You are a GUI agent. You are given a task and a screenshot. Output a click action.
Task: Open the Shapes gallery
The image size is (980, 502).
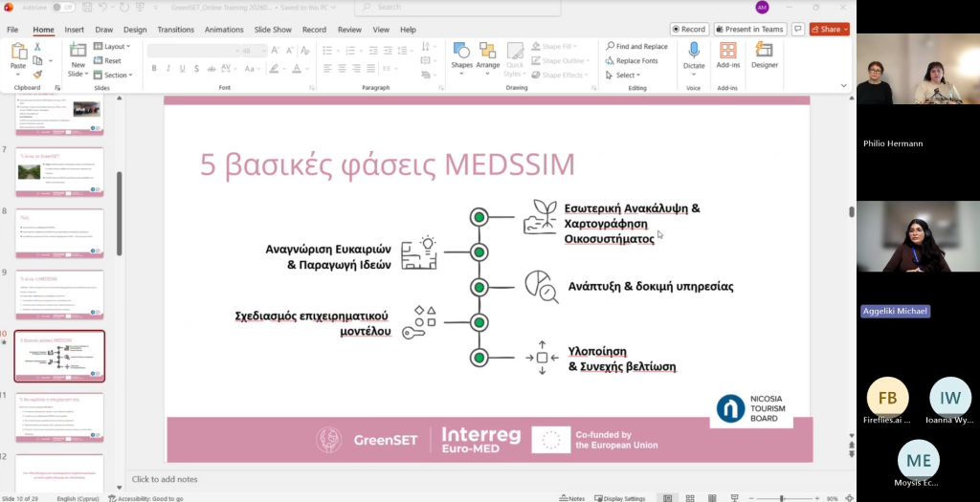point(461,55)
